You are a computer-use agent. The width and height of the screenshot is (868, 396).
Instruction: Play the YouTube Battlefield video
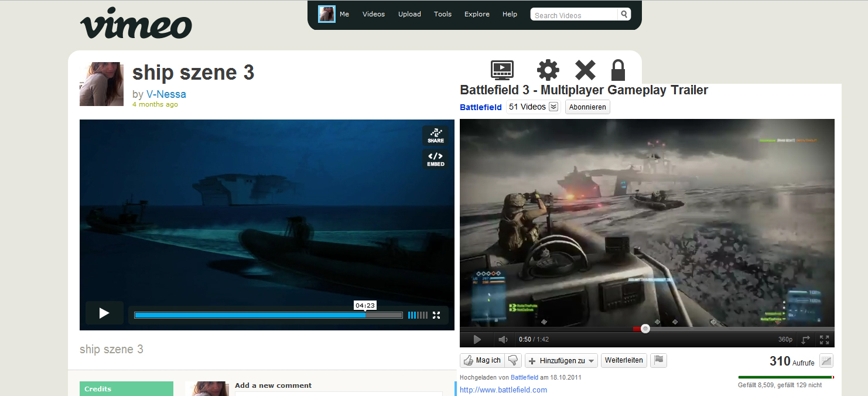477,340
